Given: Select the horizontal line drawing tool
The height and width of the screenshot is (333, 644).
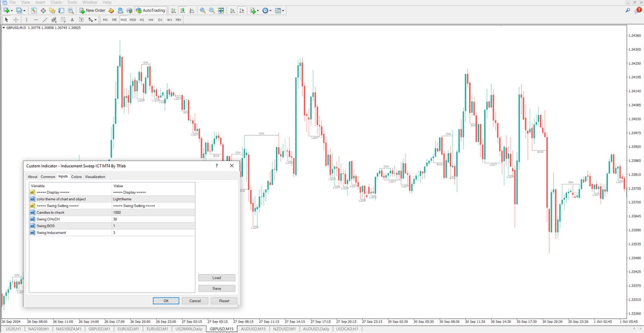Looking at the screenshot, I should coord(36,19).
